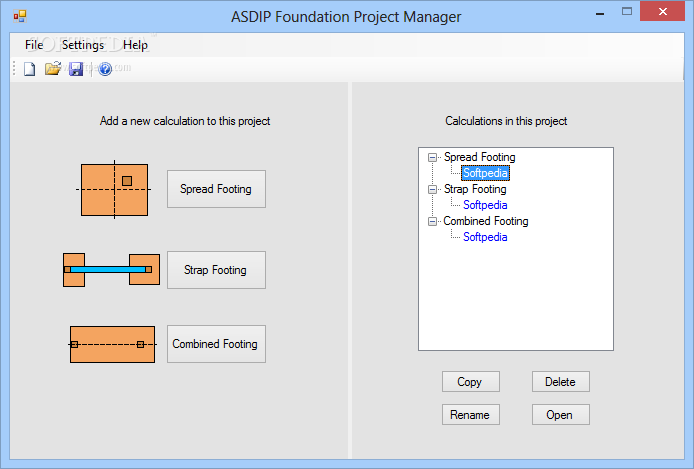Open the Help menu
This screenshot has height=469, width=694.
coord(135,45)
